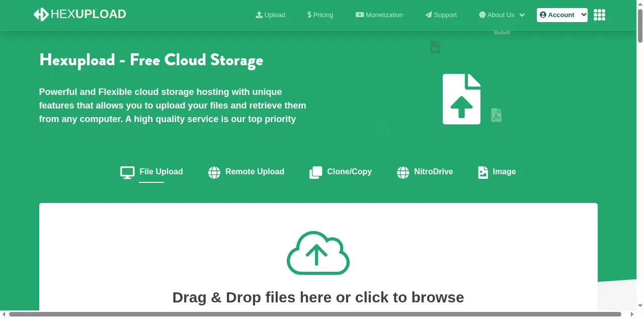Click the globe Remote Upload icon

(x=214, y=172)
